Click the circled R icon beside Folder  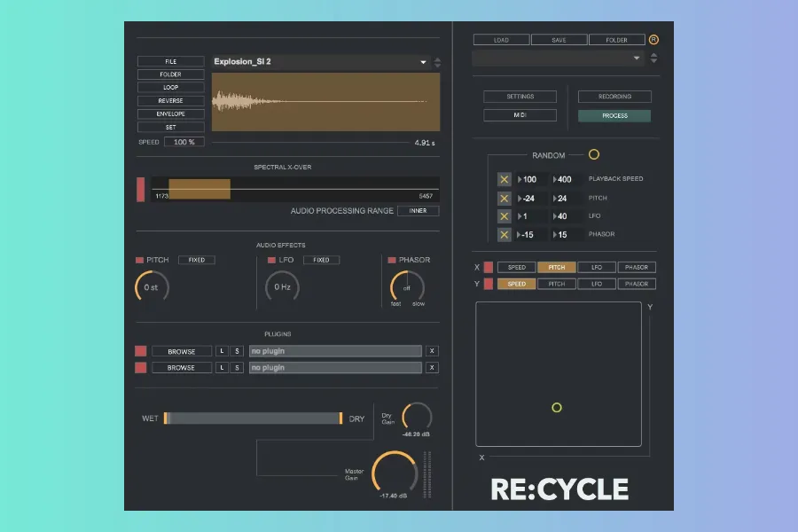[x=654, y=40]
